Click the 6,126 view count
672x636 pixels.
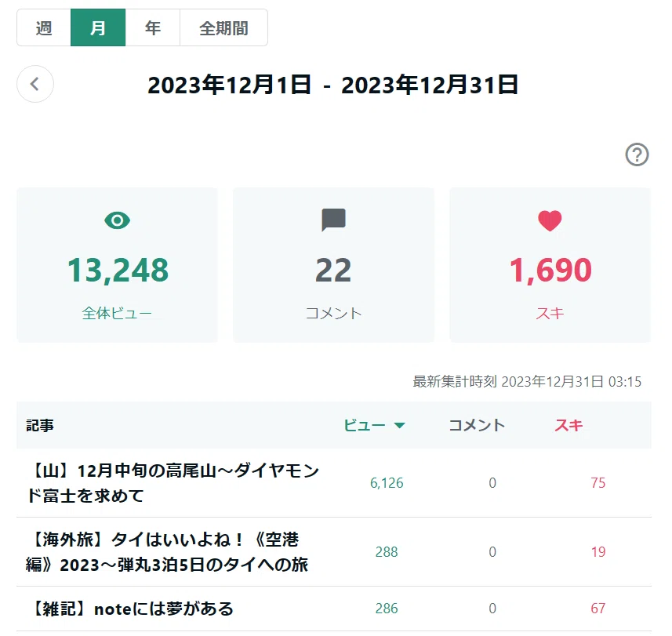pos(387,483)
